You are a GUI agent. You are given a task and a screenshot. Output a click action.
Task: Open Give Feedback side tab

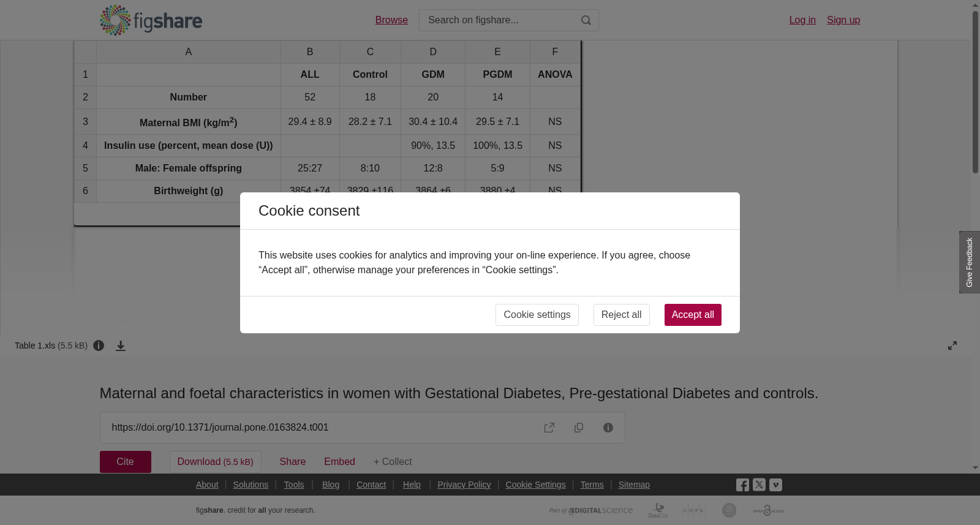(x=970, y=262)
